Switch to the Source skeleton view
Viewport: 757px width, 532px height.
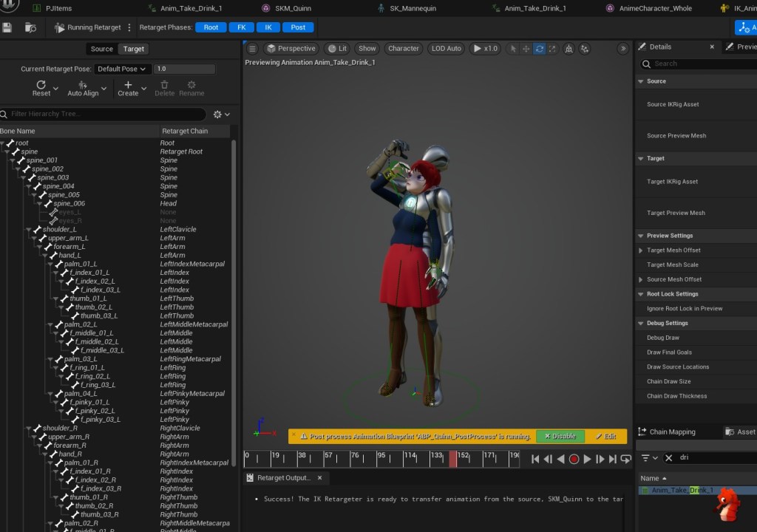pos(101,49)
